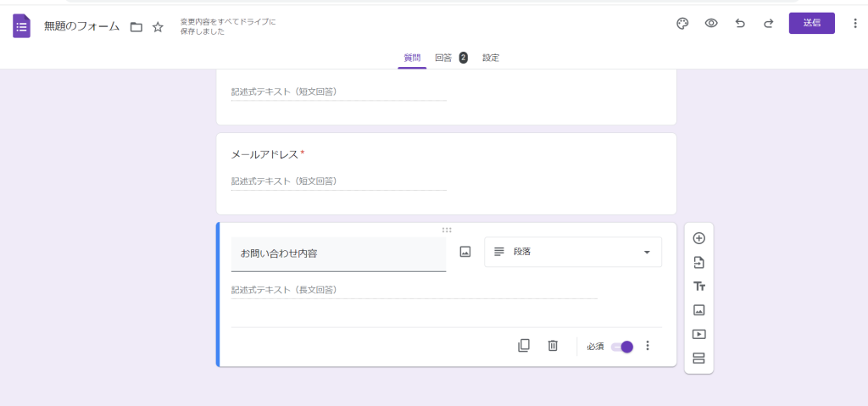Viewport: 868px width, 406px height.
Task: Duplicate the お問い合わせ内容 question
Action: [524, 346]
